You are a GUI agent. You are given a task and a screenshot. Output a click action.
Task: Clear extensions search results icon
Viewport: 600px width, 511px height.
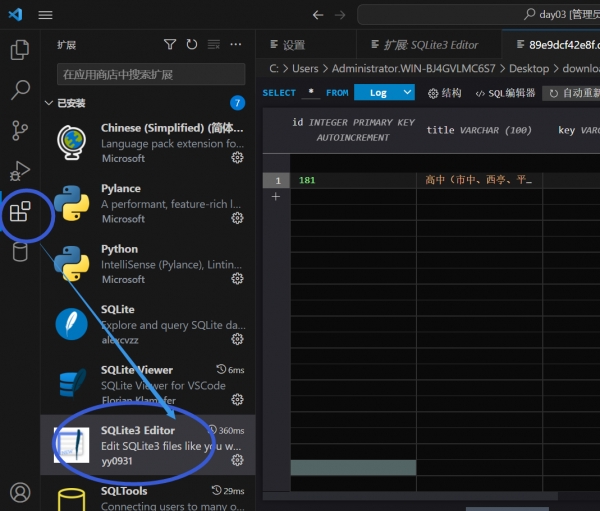[x=214, y=44]
